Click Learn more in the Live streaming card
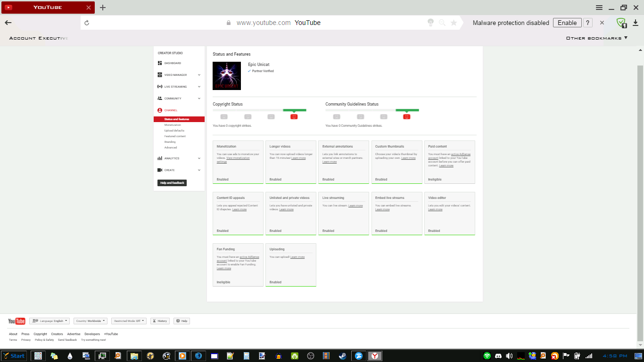The image size is (644, 362). point(355,206)
